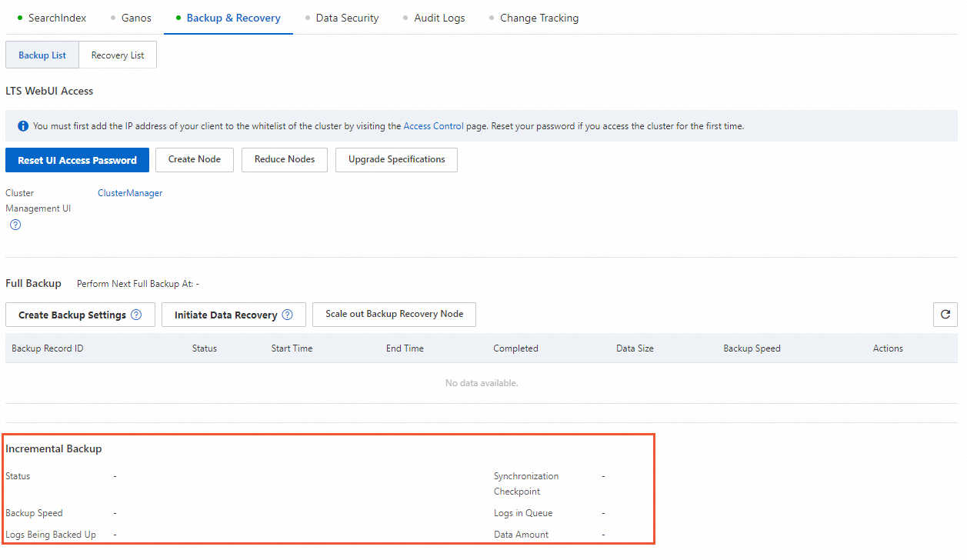Click the Synchronization Checkpoint label
967x560 pixels.
coord(527,484)
